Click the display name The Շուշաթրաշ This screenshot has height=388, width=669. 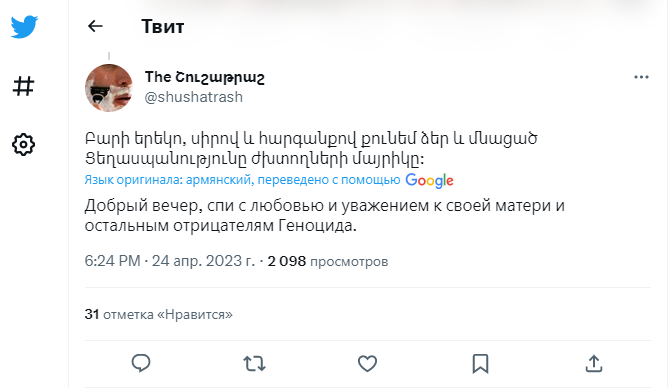pyautogui.click(x=205, y=77)
